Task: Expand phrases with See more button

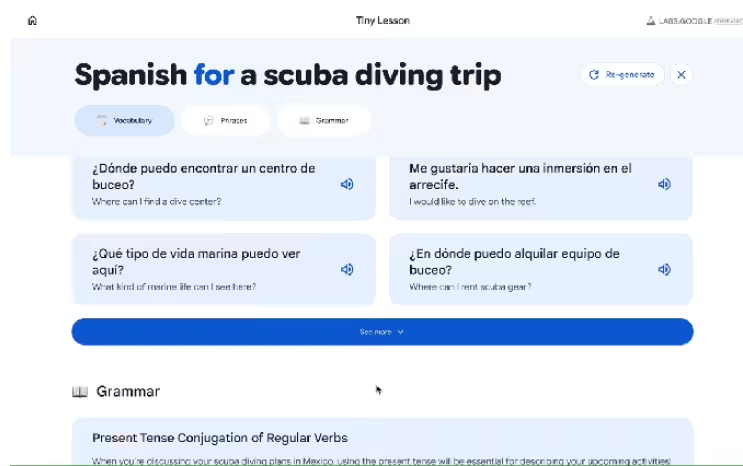Action: coord(381,331)
